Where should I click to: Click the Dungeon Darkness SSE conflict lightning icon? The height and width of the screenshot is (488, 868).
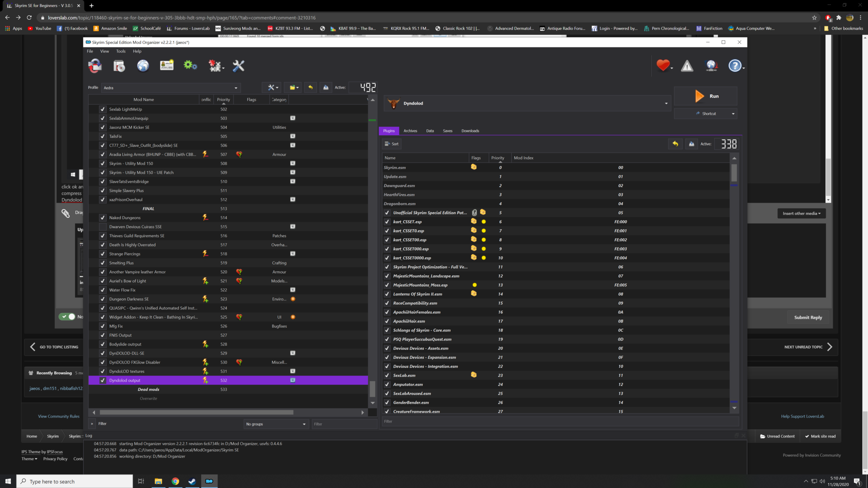tap(205, 299)
